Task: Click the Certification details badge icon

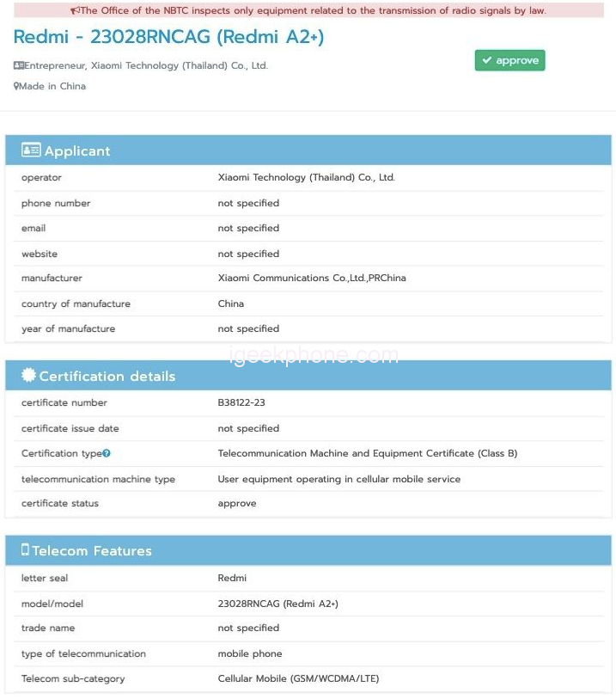Action: (29, 375)
